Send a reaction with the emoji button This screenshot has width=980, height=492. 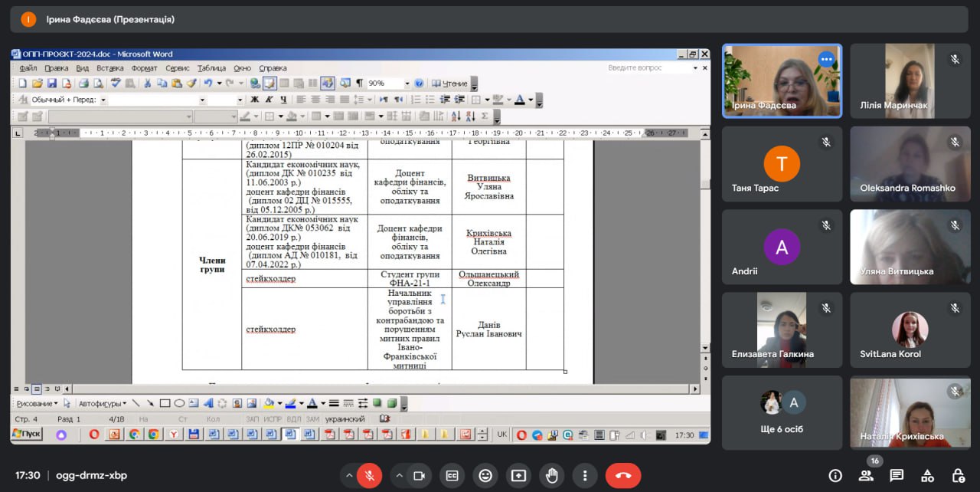point(485,476)
